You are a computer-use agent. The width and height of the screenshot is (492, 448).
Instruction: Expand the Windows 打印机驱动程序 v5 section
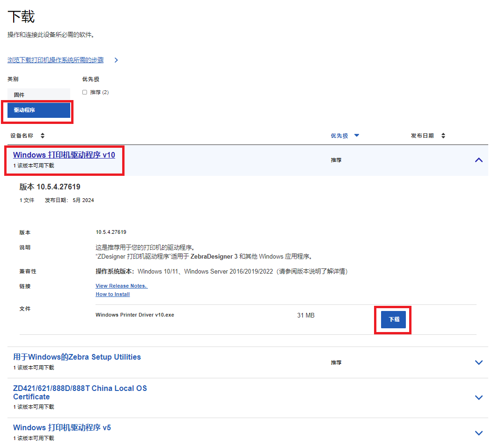pos(478,433)
